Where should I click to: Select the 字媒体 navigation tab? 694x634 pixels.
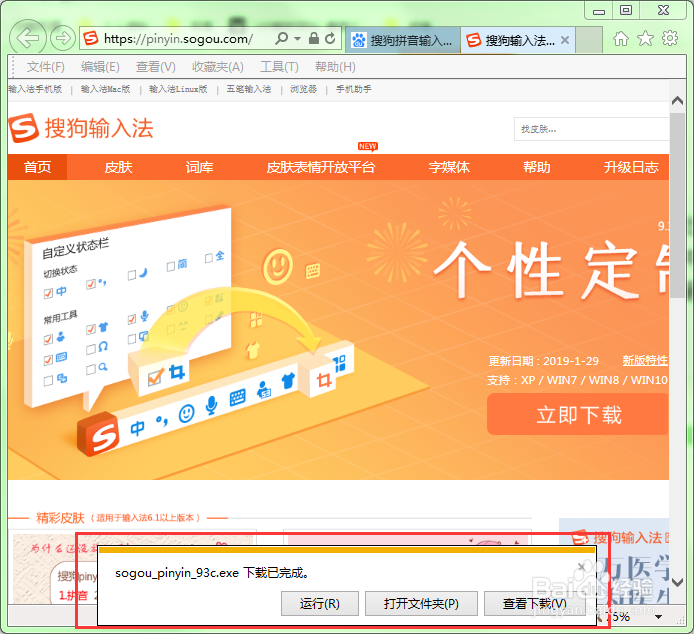coord(449,167)
